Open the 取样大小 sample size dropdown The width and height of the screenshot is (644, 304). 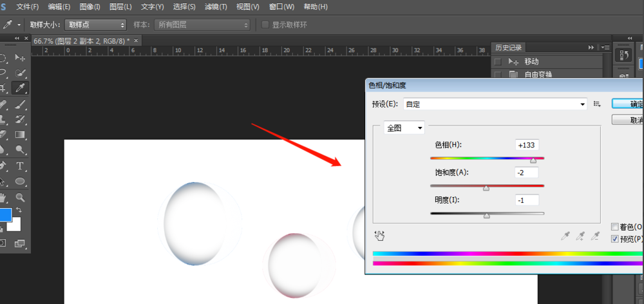[95, 24]
